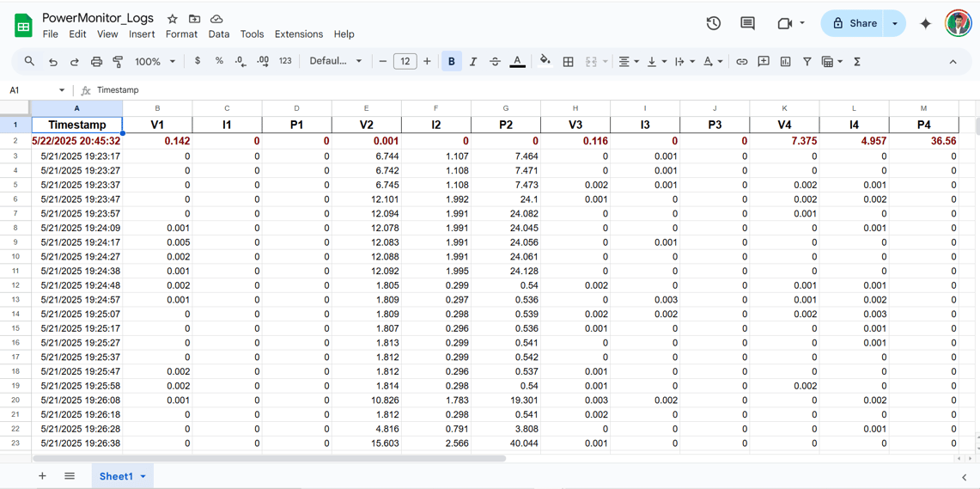Click the Undo arrow
Image resolution: width=980 pixels, height=489 pixels.
[53, 61]
